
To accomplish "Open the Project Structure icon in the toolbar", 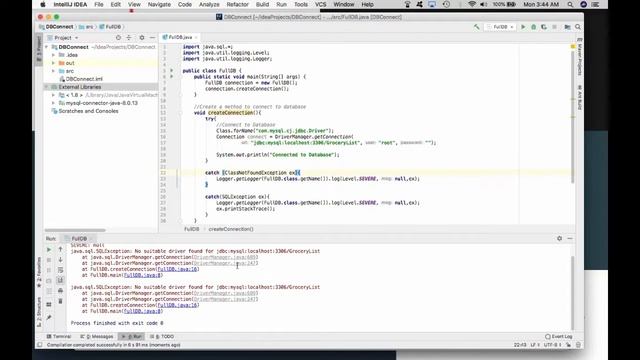I will tap(567, 27).
